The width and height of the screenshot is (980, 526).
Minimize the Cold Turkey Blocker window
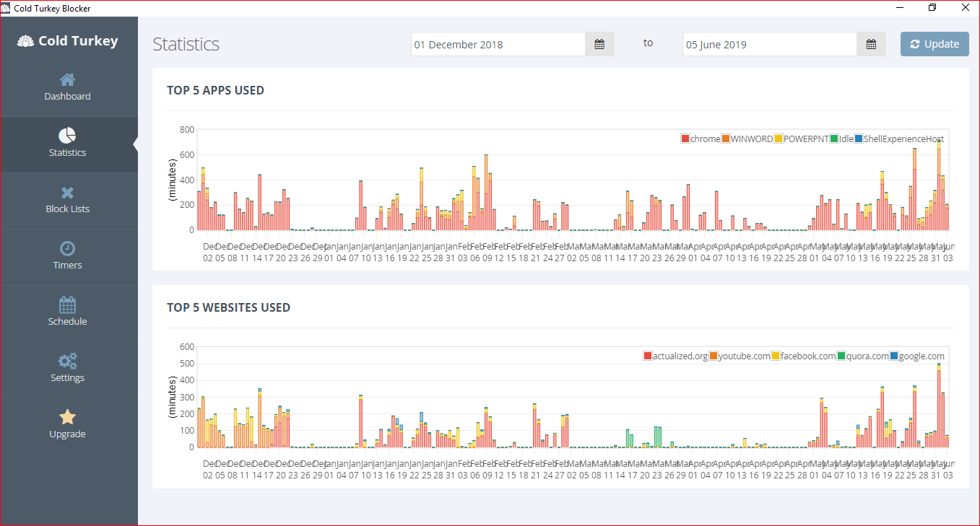point(899,8)
